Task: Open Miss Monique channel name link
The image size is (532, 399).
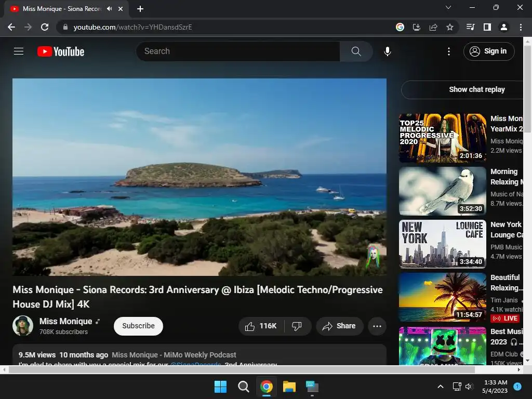Action: [66, 321]
